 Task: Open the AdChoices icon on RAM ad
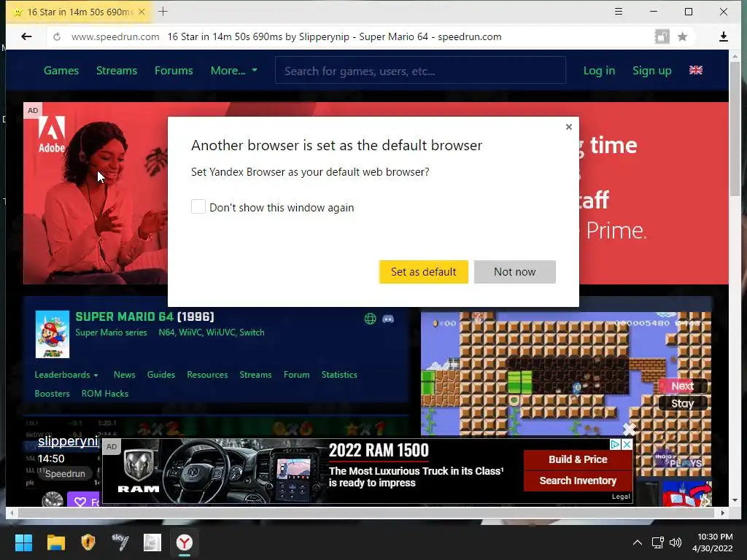[615, 444]
